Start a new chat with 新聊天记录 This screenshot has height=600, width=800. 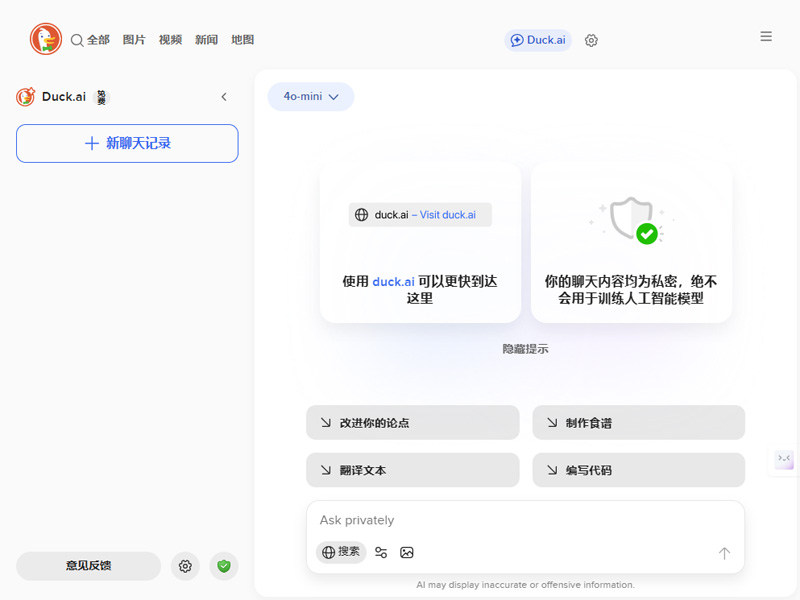click(x=127, y=143)
